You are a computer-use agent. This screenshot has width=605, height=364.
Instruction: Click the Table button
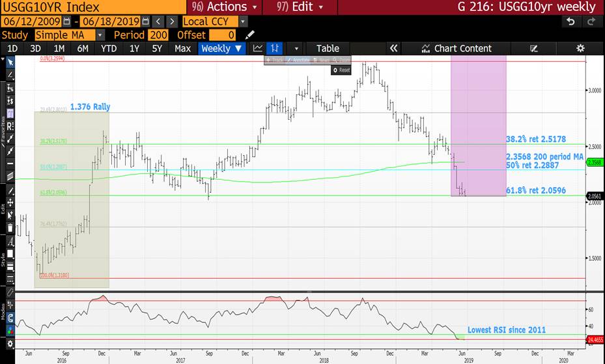pyautogui.click(x=328, y=49)
